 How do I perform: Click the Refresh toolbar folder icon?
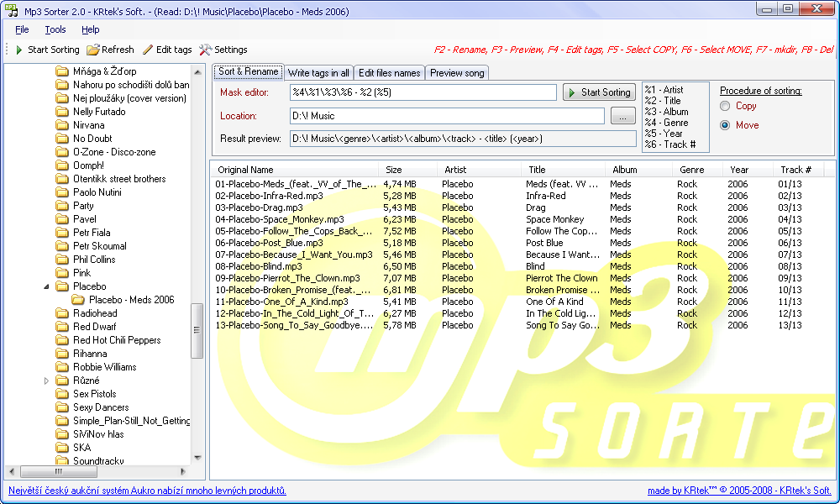tap(93, 50)
